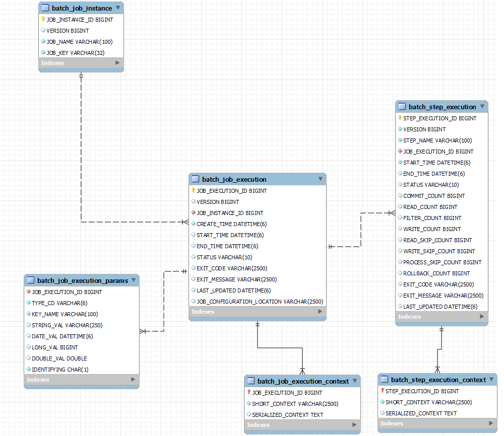Collapse batch_job_execution_params table with header arrow
This screenshot has width=504, height=436.
click(x=134, y=280)
